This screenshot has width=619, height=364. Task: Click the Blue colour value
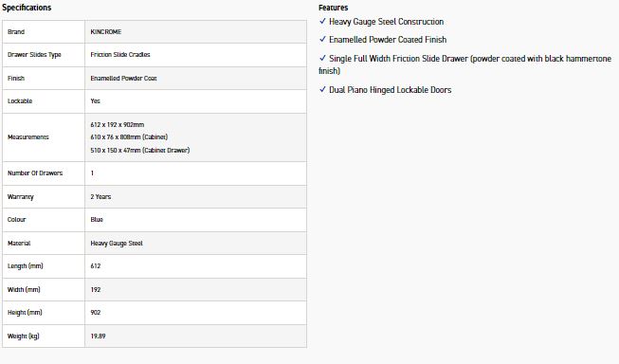pyautogui.click(x=97, y=220)
